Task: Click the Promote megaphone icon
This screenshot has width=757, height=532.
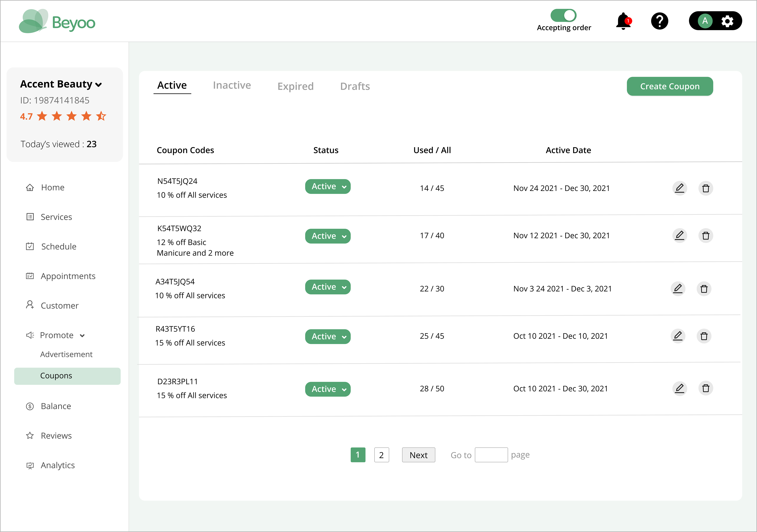Action: [30, 335]
